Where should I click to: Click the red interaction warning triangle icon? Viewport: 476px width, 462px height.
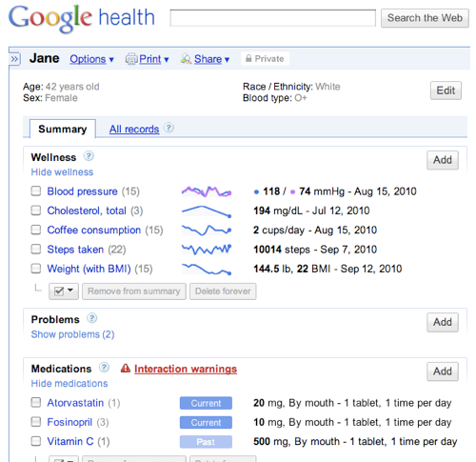pyautogui.click(x=126, y=368)
